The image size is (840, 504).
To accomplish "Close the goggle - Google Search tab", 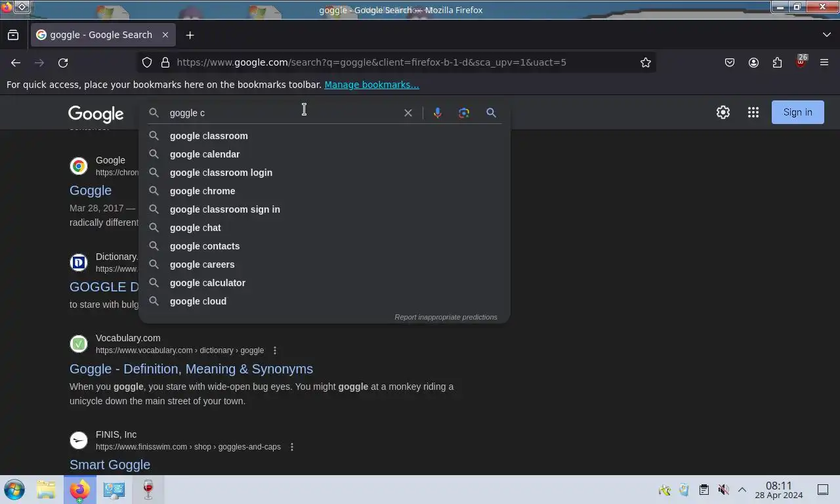I will 165,35.
